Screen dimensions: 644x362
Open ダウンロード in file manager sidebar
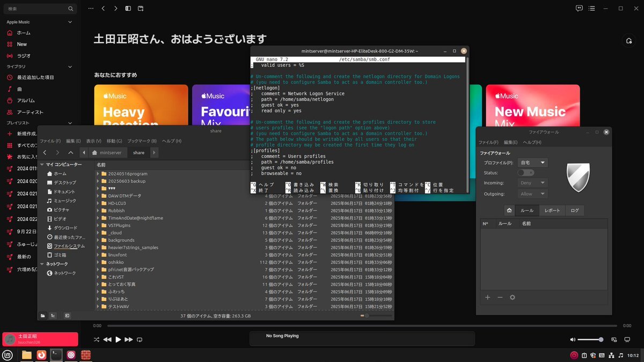coord(65,228)
